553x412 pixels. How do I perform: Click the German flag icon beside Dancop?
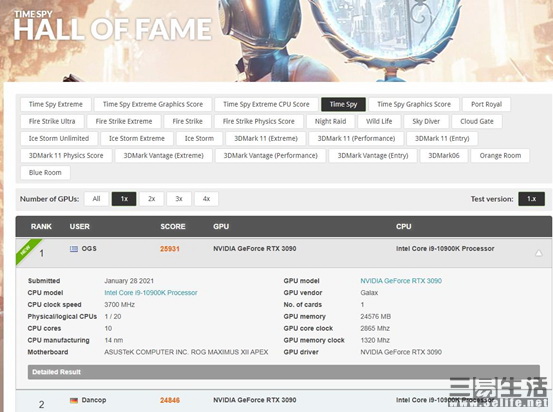coord(74,400)
